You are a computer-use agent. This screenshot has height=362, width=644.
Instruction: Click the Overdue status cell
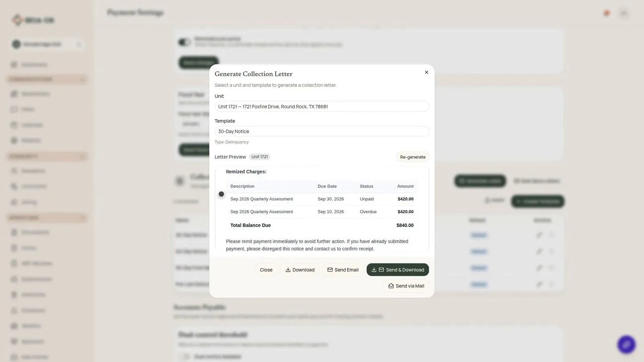(x=368, y=212)
